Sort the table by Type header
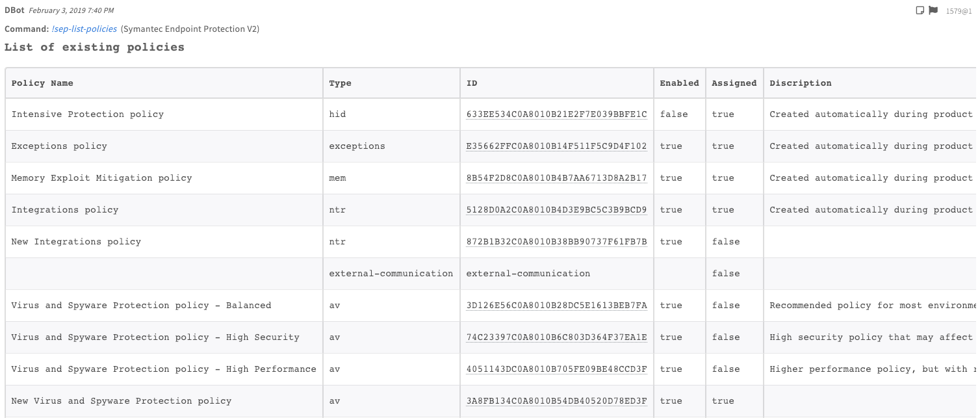The width and height of the screenshot is (980, 418). coord(340,83)
